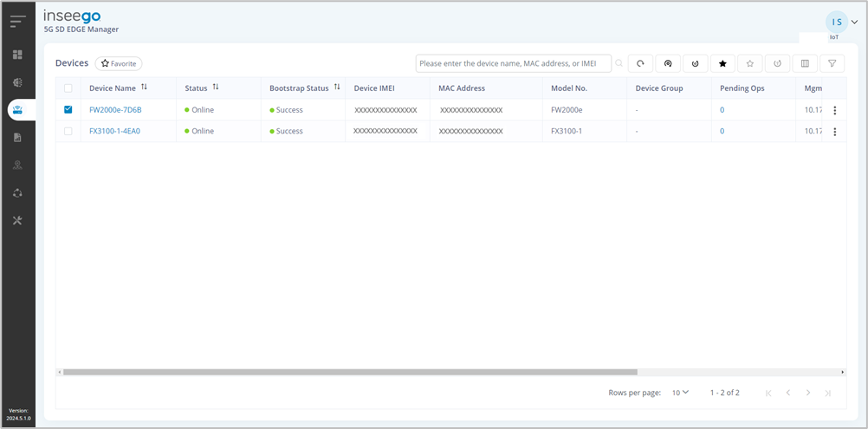Open the Dashboard sidebar icon
The height and width of the screenshot is (429, 868).
[17, 55]
